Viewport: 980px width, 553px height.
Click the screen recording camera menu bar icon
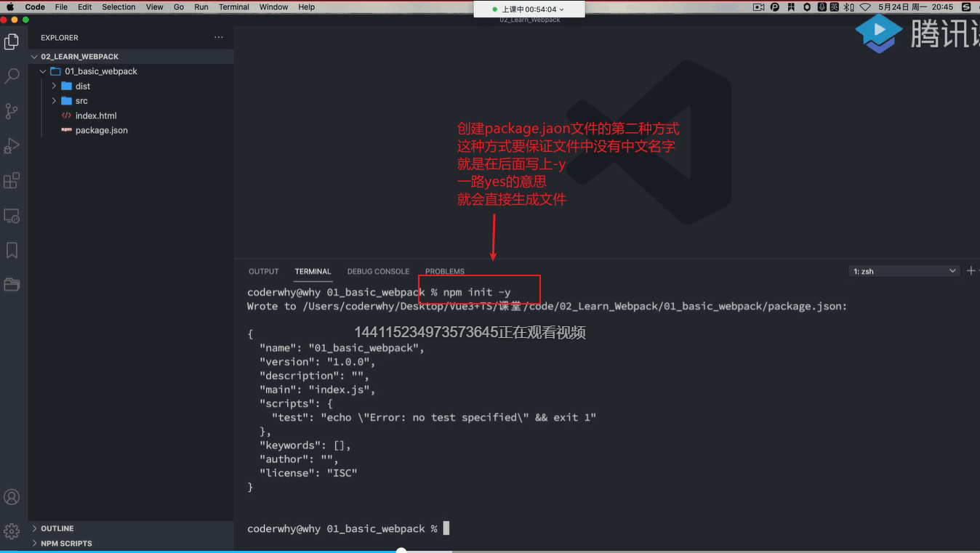click(758, 7)
